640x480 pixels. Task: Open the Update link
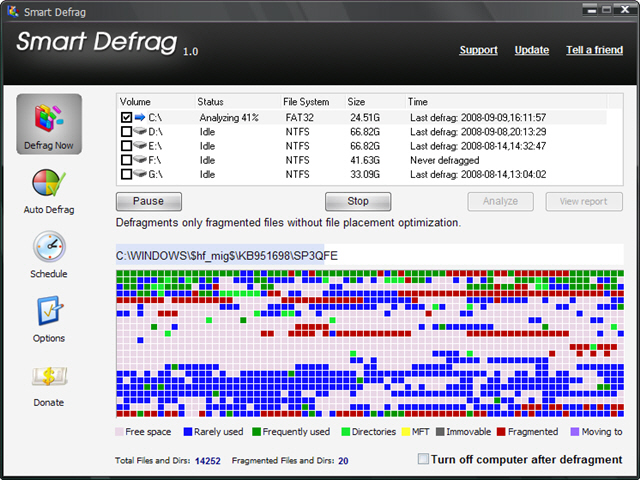pos(531,50)
